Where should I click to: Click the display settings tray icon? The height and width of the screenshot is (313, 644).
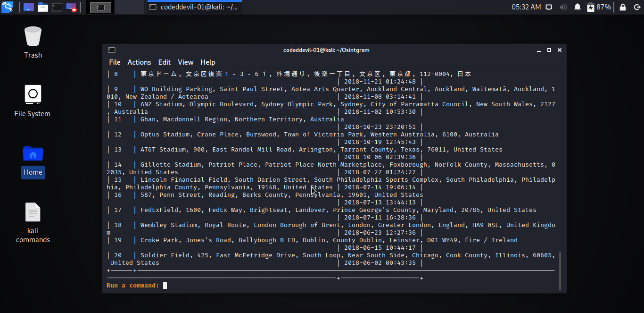click(x=549, y=7)
